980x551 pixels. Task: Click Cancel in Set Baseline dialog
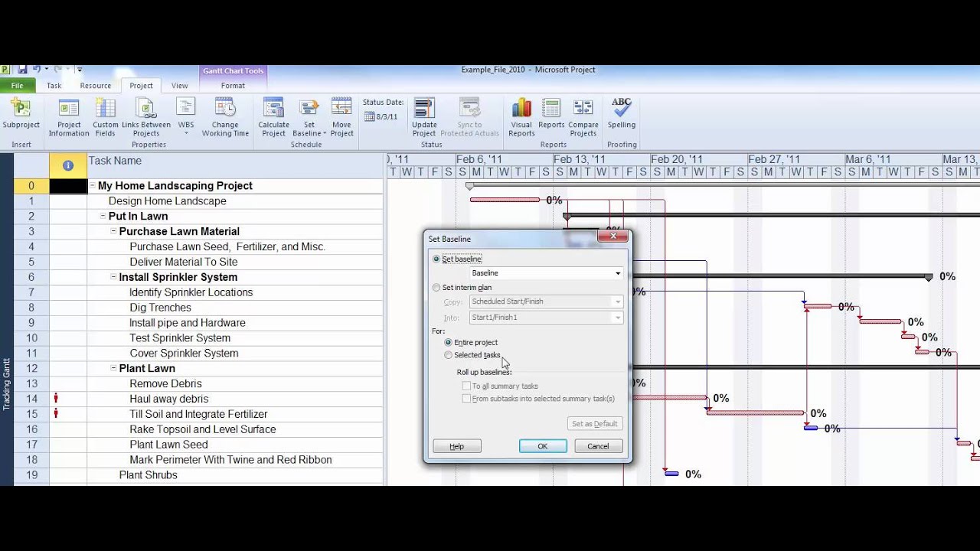tap(598, 446)
